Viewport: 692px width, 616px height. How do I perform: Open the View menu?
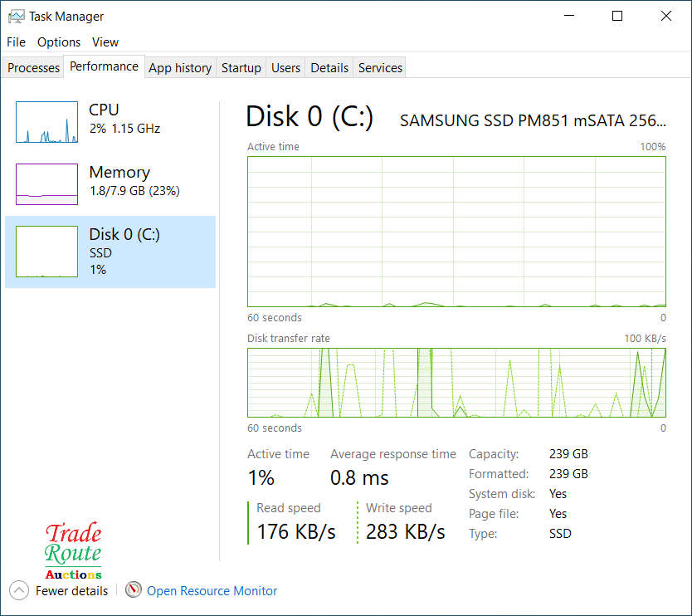click(105, 42)
